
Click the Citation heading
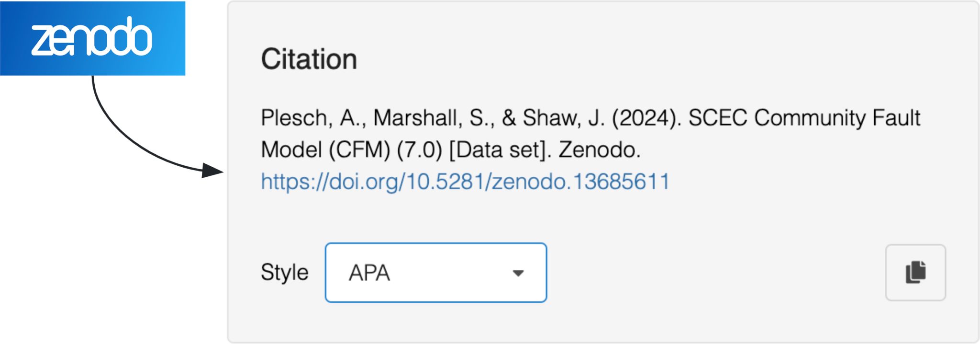(309, 59)
